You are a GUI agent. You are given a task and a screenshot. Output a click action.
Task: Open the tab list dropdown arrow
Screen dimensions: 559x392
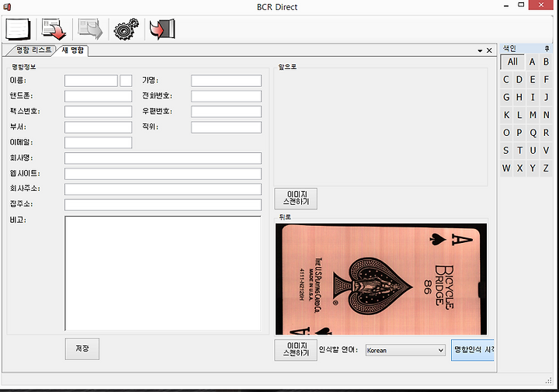480,51
